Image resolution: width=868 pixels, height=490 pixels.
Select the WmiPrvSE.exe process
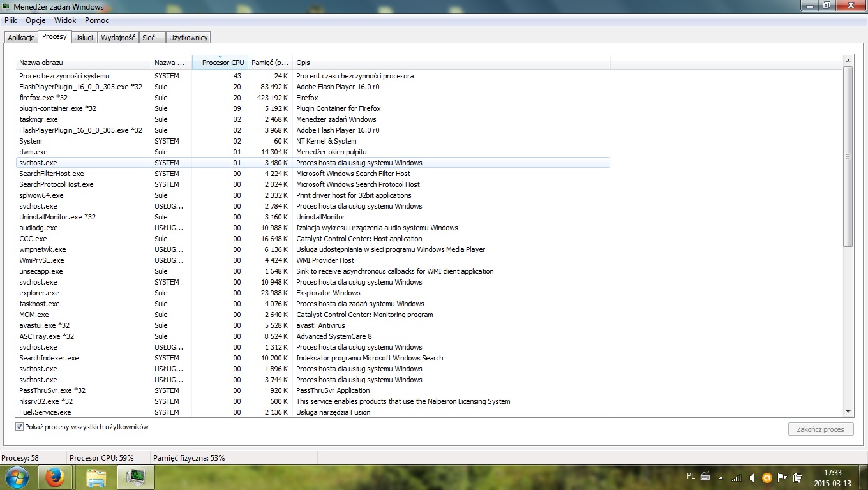pos(313,260)
